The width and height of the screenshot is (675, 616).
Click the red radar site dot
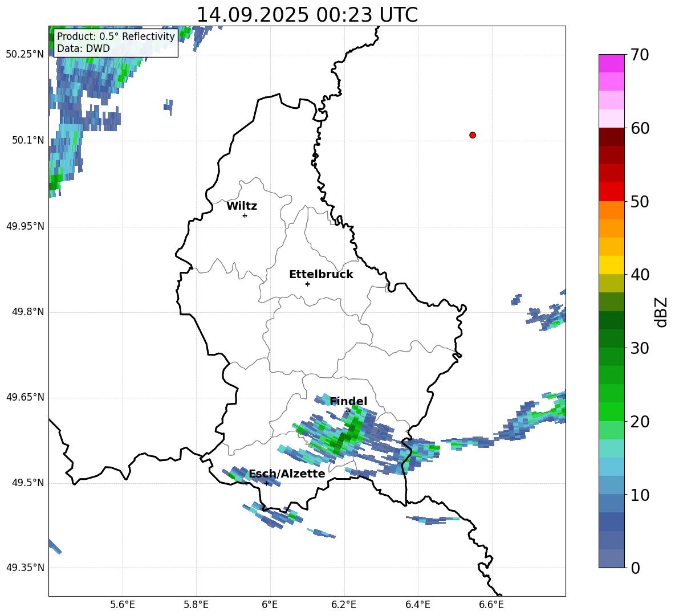coord(473,135)
